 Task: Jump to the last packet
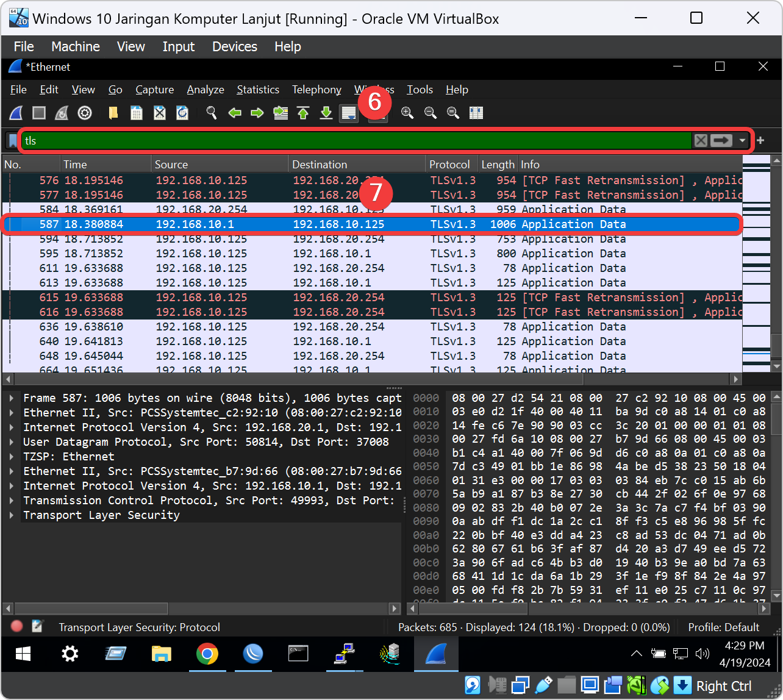point(326,113)
